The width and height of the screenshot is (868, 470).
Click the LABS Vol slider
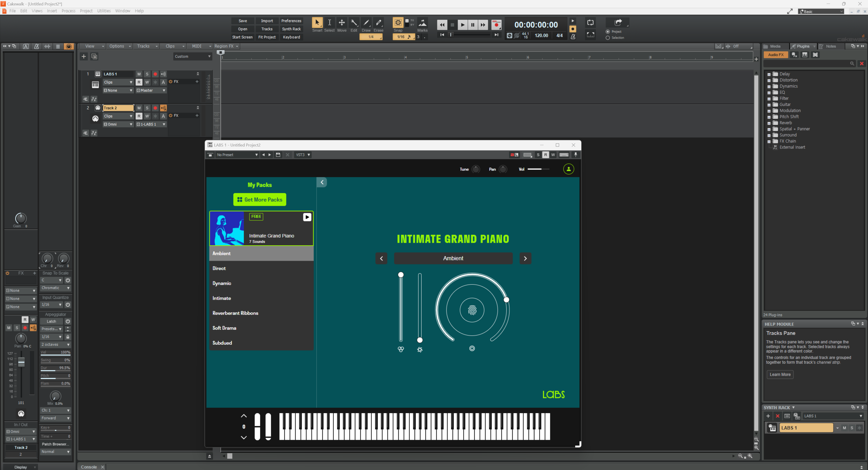[538, 169]
